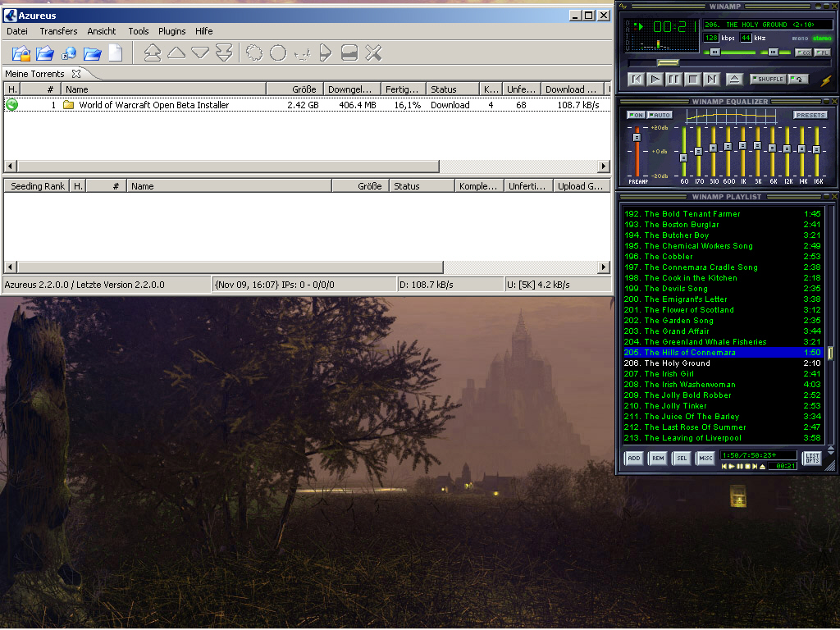Toggle Shuffle mode in Winamp
Viewport: 840px width, 630px height.
768,80
